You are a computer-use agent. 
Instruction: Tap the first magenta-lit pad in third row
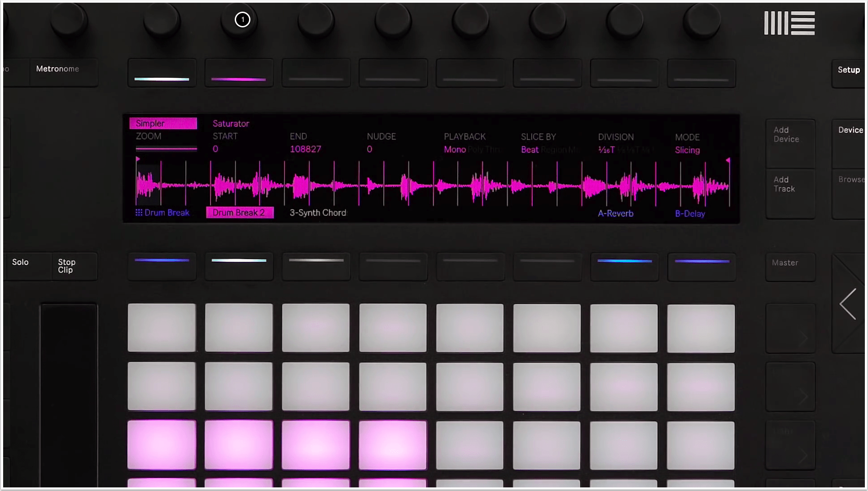(x=162, y=445)
